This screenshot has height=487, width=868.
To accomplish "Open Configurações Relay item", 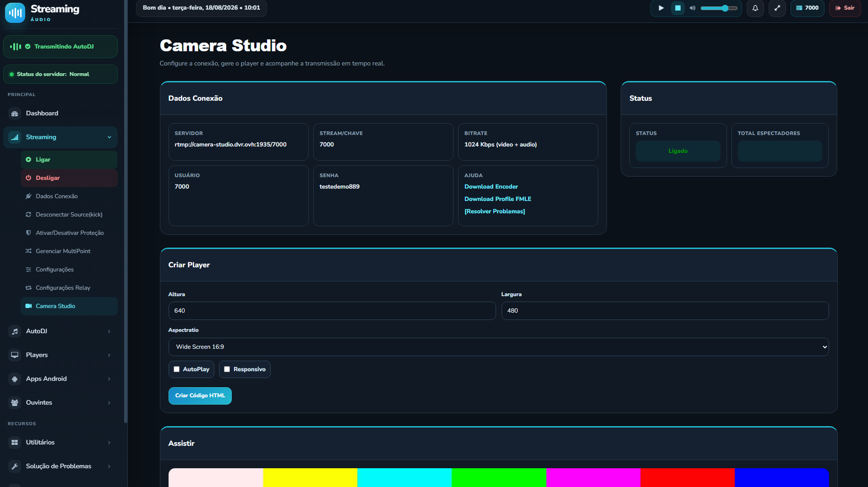I will 69,288.
